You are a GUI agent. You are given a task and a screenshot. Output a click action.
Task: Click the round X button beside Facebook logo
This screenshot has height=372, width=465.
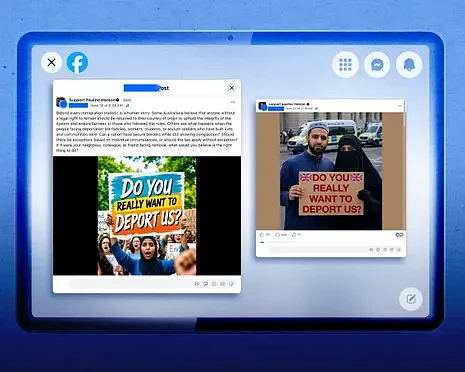[51, 62]
